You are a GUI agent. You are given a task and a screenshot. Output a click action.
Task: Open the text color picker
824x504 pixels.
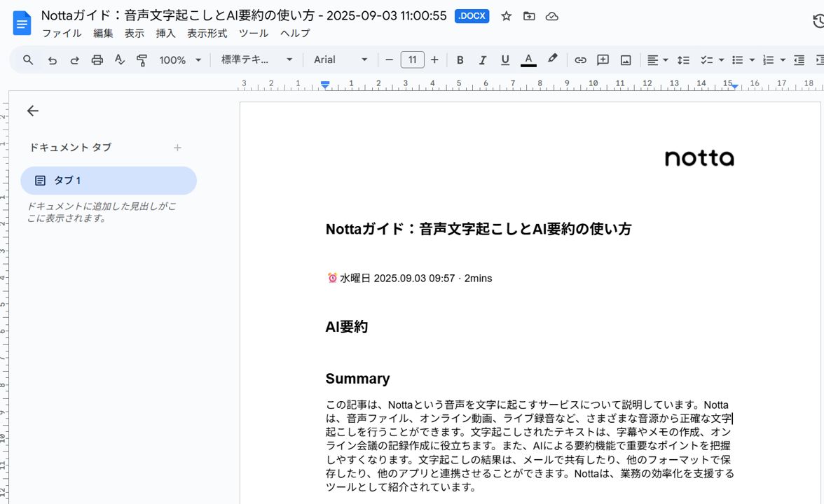(x=528, y=60)
